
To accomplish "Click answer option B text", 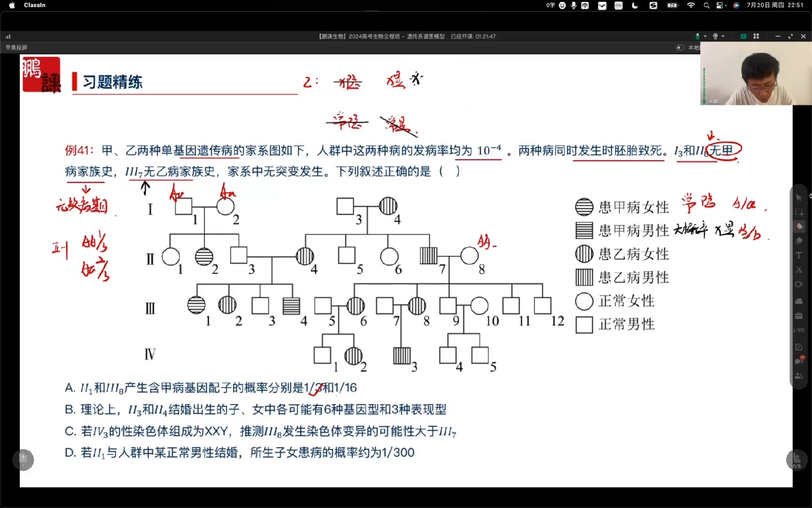I will click(x=256, y=410).
